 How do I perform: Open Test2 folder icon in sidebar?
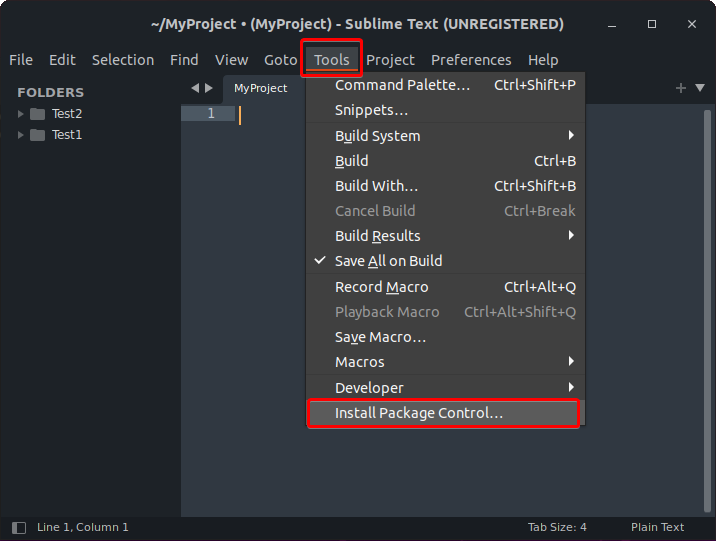pyautogui.click(x=37, y=114)
